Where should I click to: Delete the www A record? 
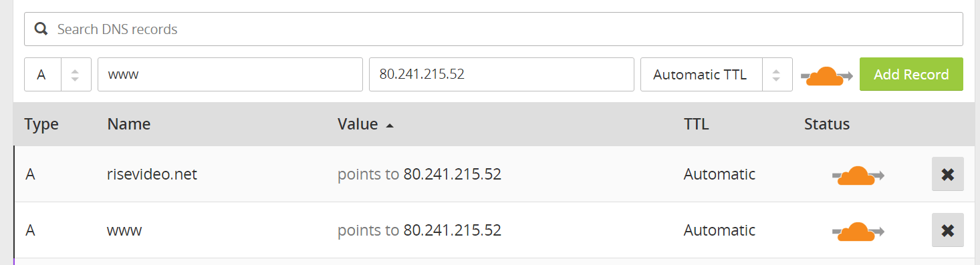(947, 230)
